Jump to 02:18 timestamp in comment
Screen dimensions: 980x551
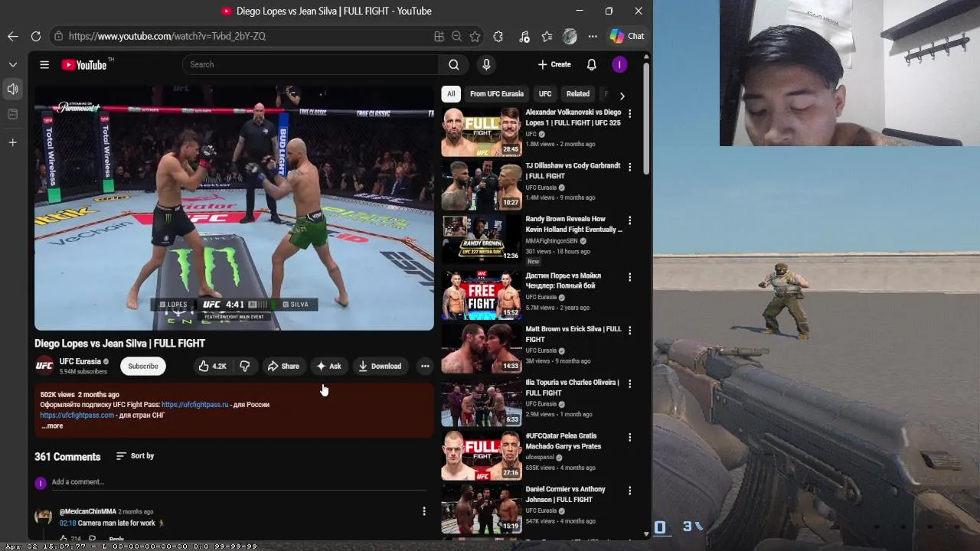pyautogui.click(x=68, y=523)
